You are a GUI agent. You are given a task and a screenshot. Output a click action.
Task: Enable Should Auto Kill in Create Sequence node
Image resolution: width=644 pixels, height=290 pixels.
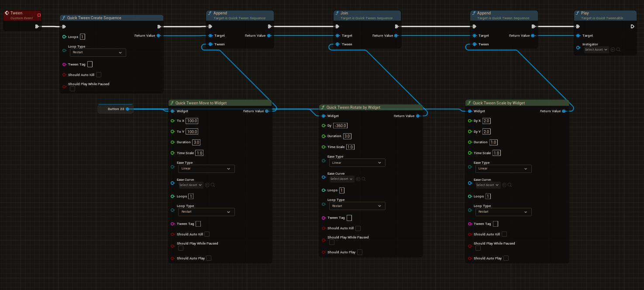tap(99, 75)
